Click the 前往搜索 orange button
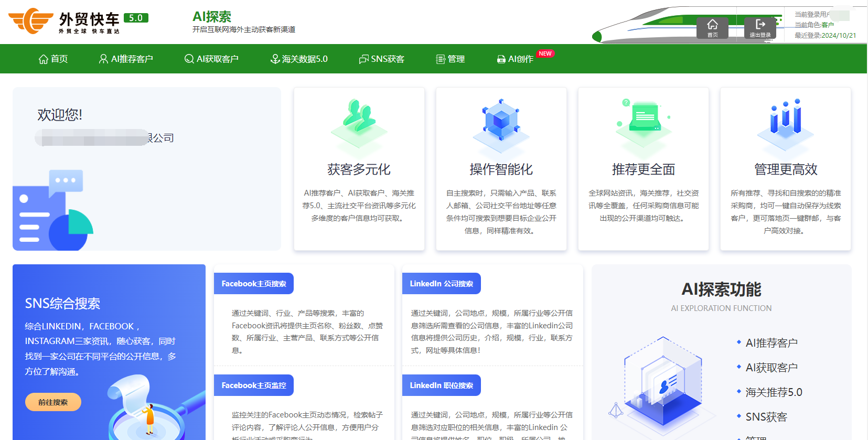This screenshot has height=440, width=868. 53,402
